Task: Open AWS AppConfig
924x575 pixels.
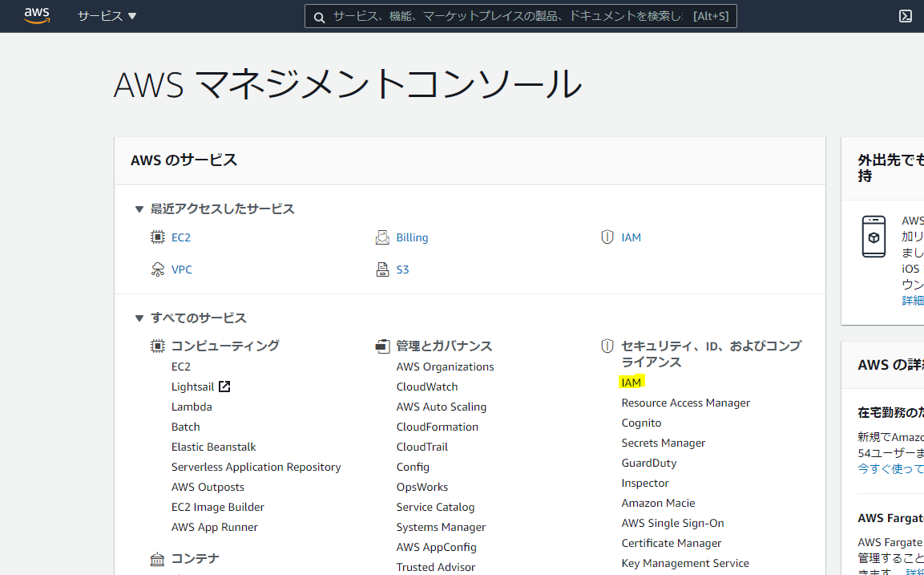Action: coord(436,547)
